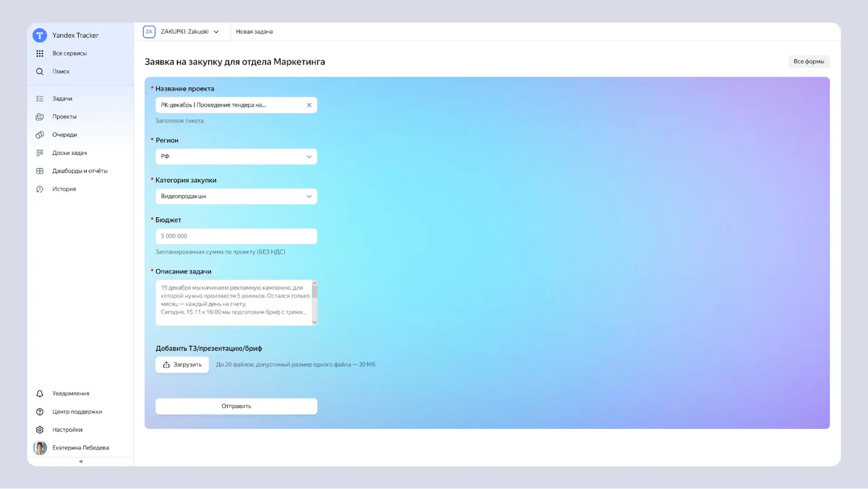Click the Запланированная сумма по проекту hint
Image resolution: width=868 pixels, height=489 pixels.
point(220,252)
